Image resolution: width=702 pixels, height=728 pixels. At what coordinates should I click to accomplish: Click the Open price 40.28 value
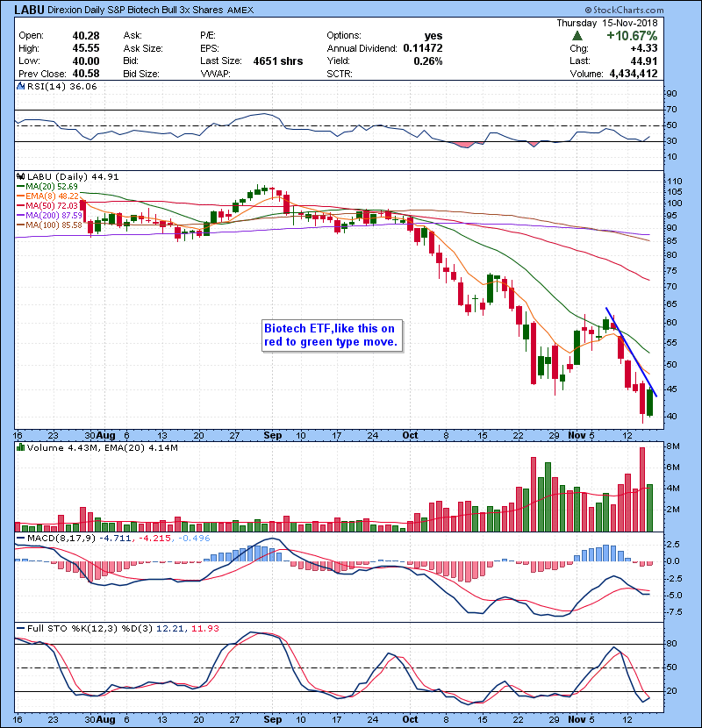86,36
